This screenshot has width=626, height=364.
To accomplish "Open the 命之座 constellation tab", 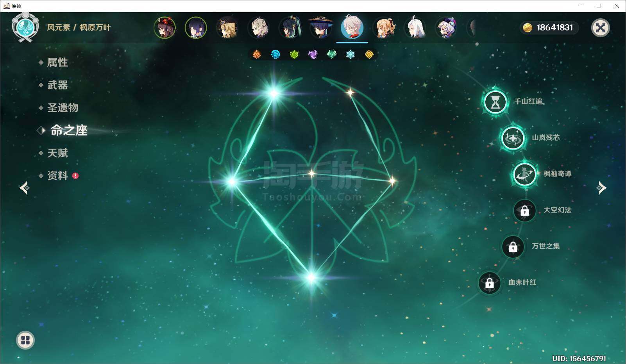I will (68, 130).
